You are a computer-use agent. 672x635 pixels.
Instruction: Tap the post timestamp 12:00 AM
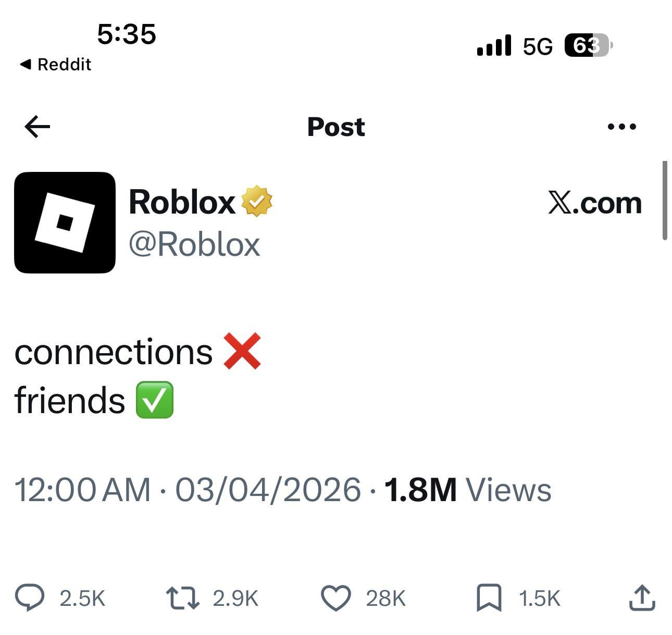tap(82, 490)
